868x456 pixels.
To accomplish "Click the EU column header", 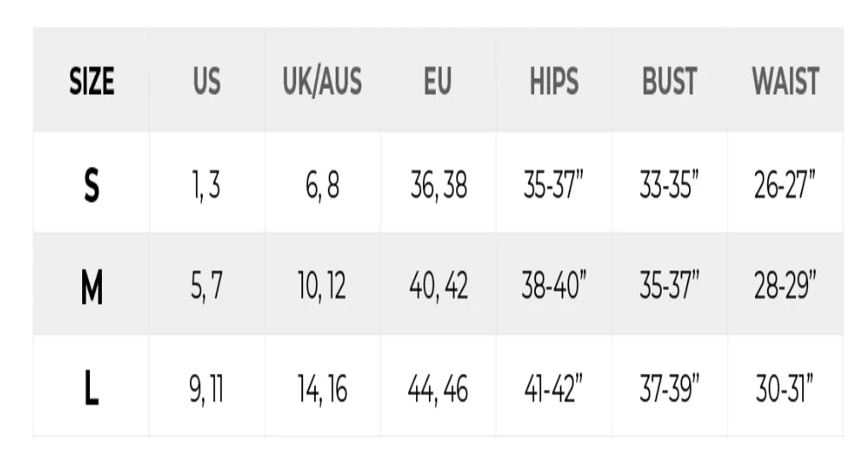I will pyautogui.click(x=437, y=82).
